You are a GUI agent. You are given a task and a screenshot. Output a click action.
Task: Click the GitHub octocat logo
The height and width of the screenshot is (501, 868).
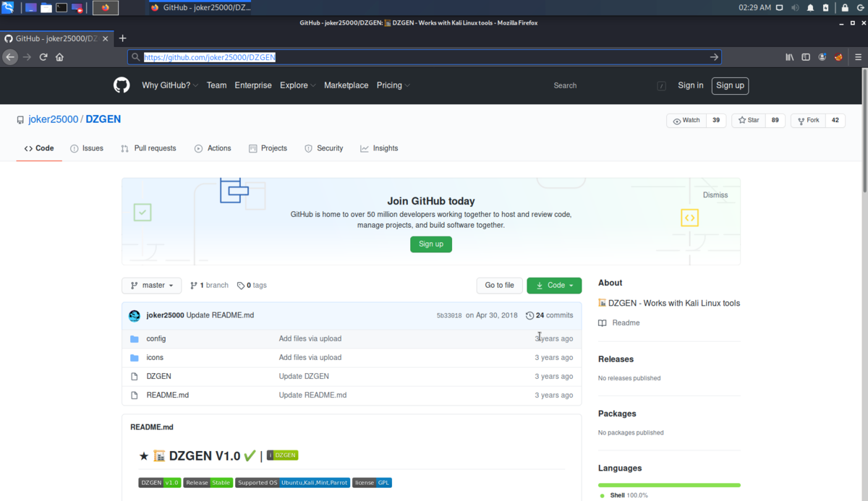[x=122, y=85]
